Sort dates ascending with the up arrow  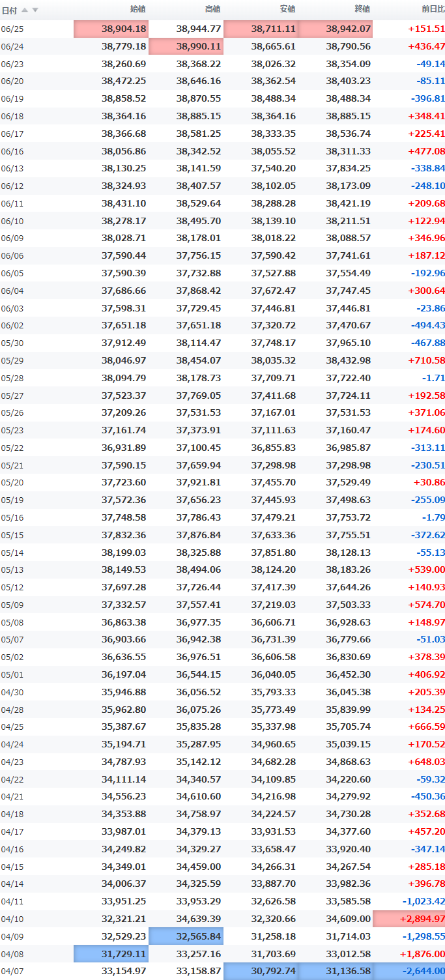(x=25, y=10)
